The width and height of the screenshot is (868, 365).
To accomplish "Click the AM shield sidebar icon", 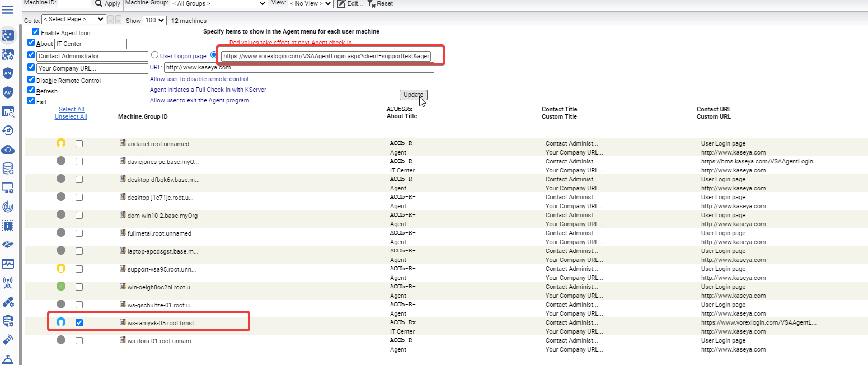I will click(x=8, y=74).
